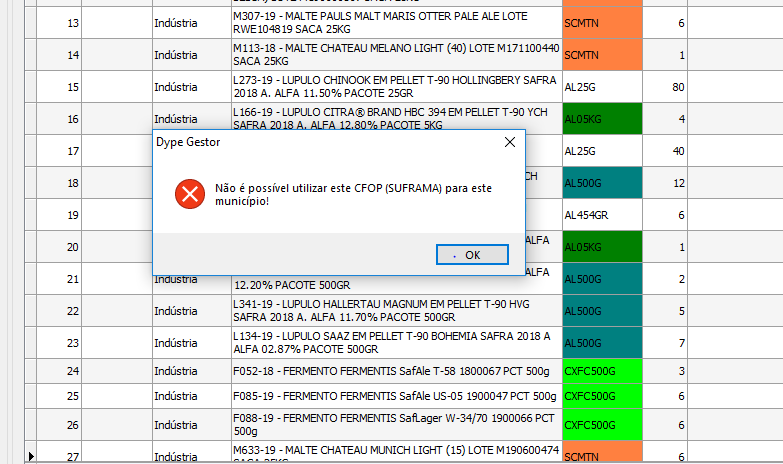Select row number 24 cell
783x464 pixels.
pos(59,371)
